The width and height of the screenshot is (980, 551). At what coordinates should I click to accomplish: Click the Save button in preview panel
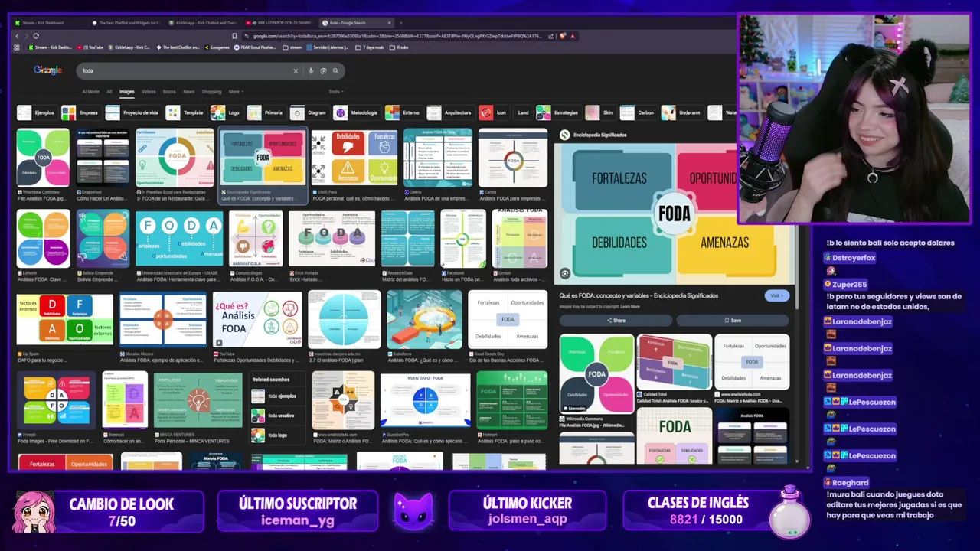(733, 320)
